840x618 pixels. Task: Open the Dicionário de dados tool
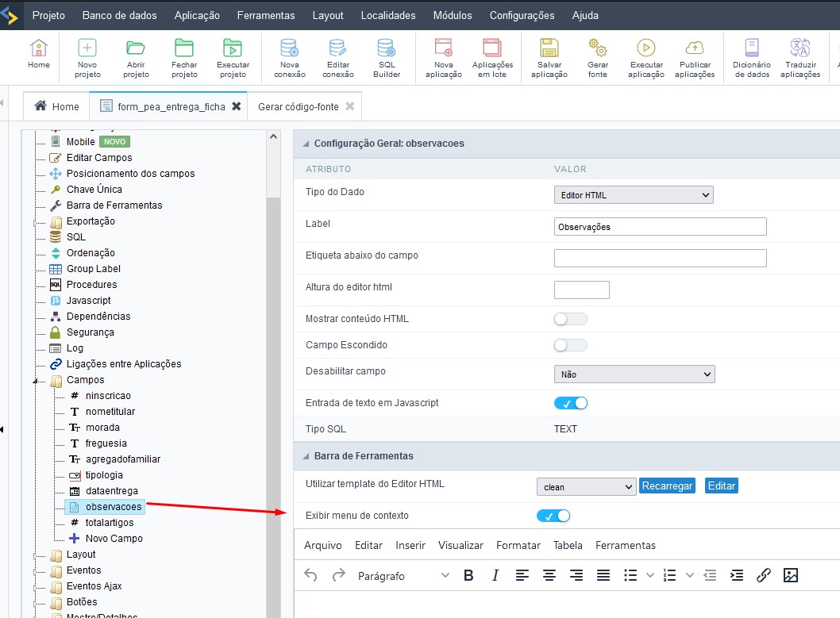click(752, 59)
